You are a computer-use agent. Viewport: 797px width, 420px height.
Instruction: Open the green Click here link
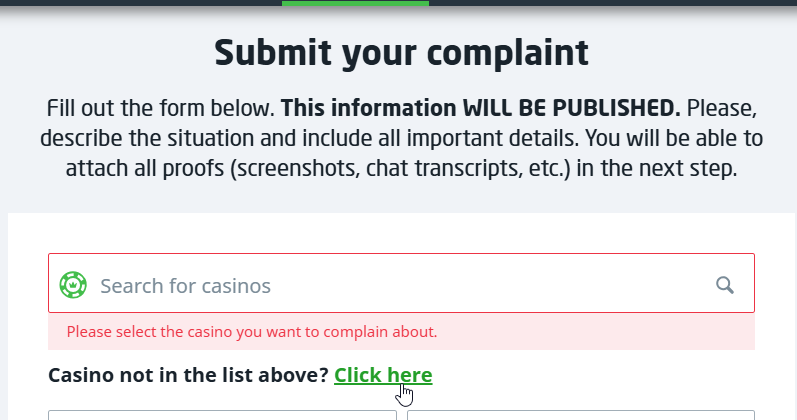[x=383, y=376]
